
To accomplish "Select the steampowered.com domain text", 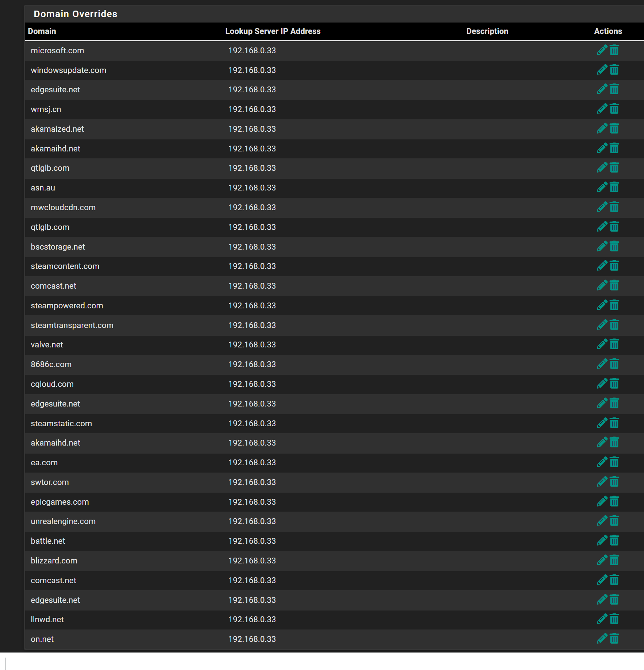I will 67,305.
